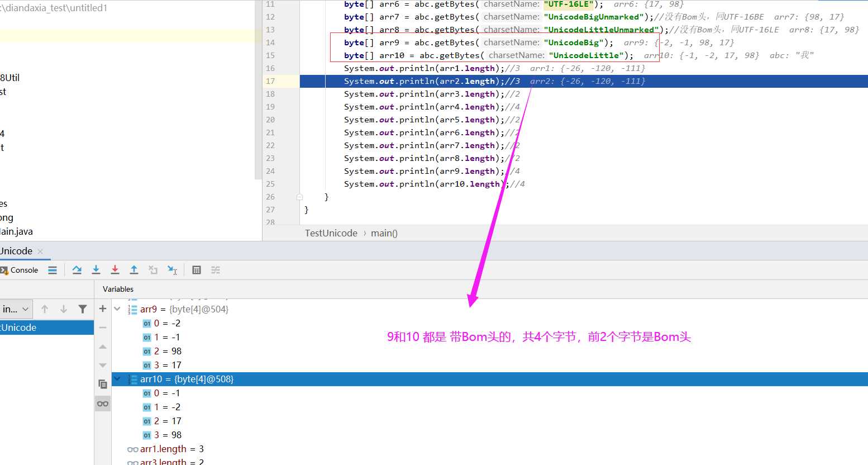This screenshot has height=465, width=868.
Task: Click the frames filter funnel icon
Action: pyautogui.click(x=83, y=309)
